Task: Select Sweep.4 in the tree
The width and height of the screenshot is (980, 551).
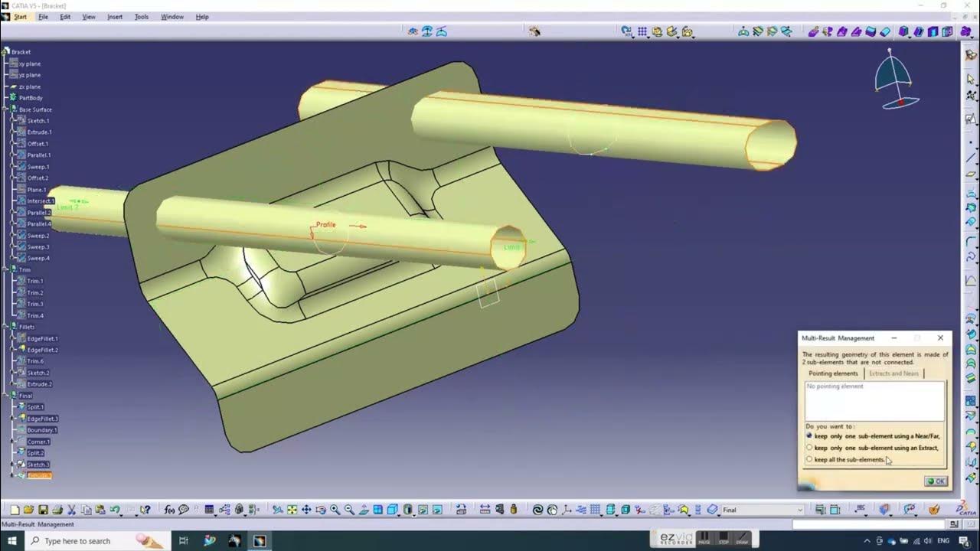Action: point(38,258)
